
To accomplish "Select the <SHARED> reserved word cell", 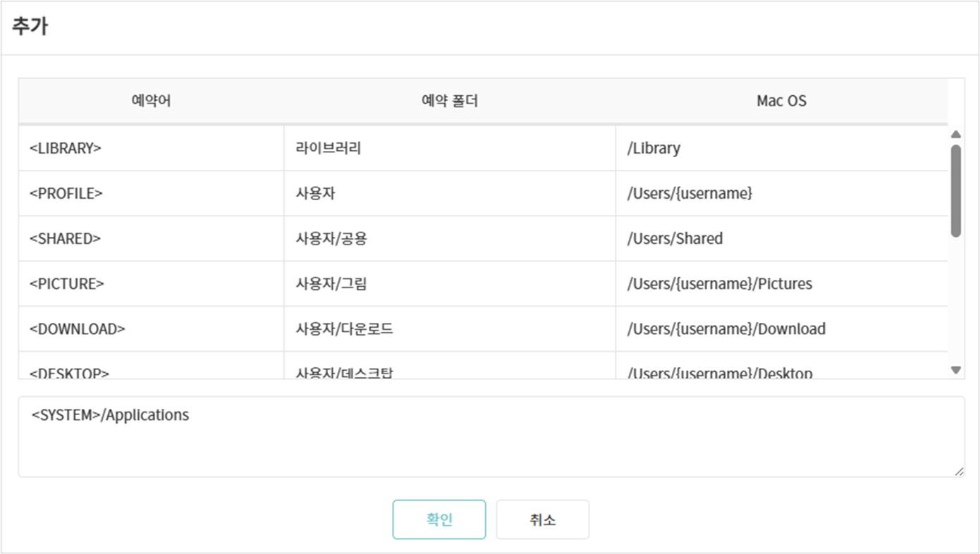I will pos(65,238).
